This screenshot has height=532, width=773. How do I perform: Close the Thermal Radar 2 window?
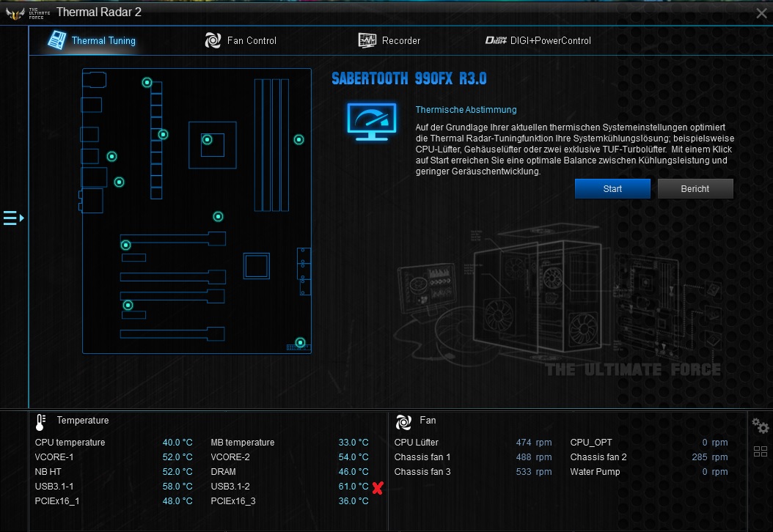[762, 13]
